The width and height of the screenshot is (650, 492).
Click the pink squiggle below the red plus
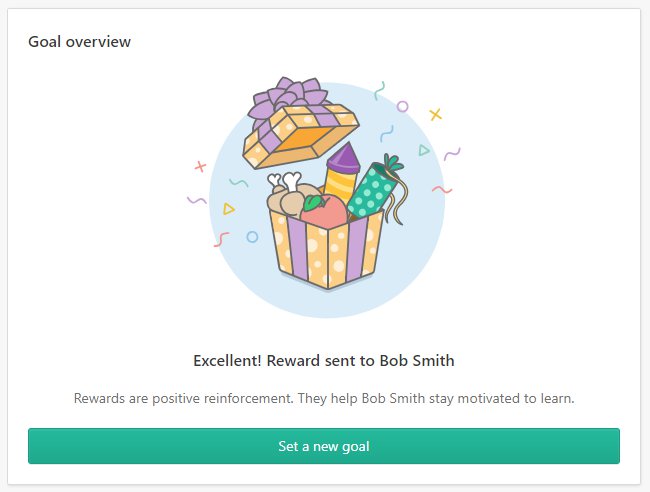[221, 240]
